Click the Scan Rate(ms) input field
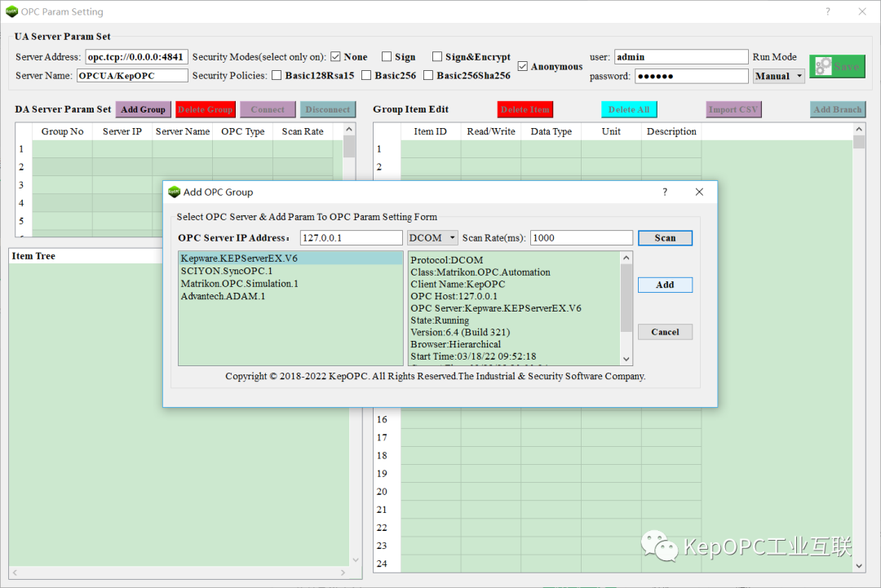The height and width of the screenshot is (588, 881). 582,238
